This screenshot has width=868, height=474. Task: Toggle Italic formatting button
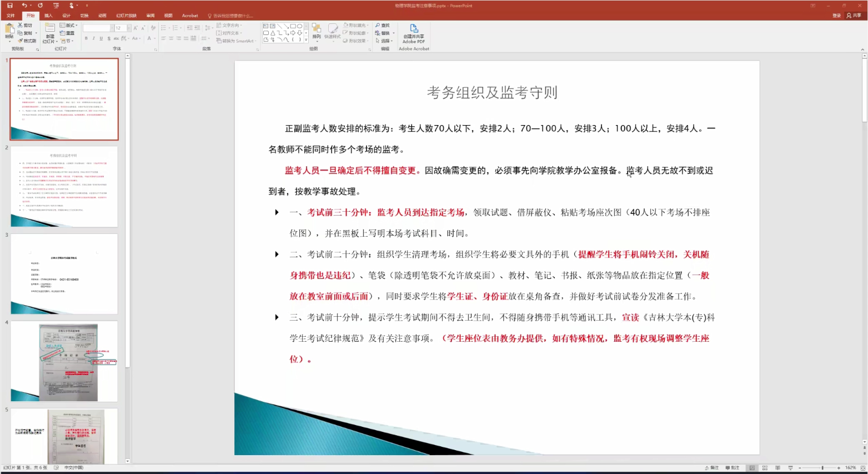click(x=93, y=38)
